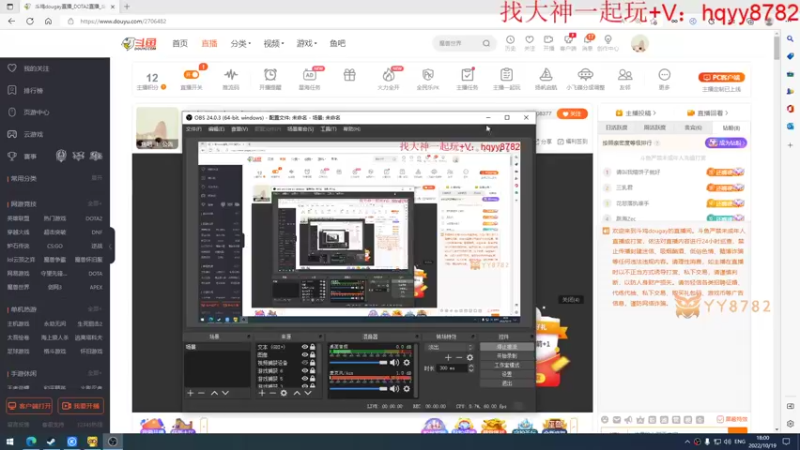Viewport: 800px width, 450px height.
Task: Open 赛事 trophy icon in sidebar
Action: click(12, 156)
